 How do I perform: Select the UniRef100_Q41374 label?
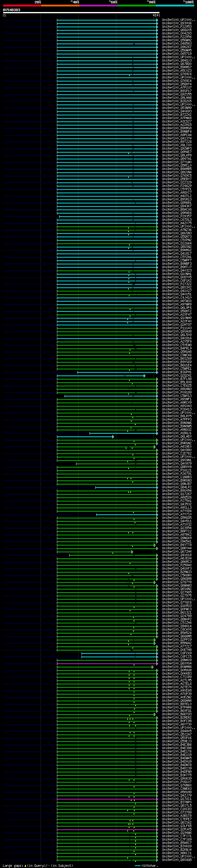(177, 139)
